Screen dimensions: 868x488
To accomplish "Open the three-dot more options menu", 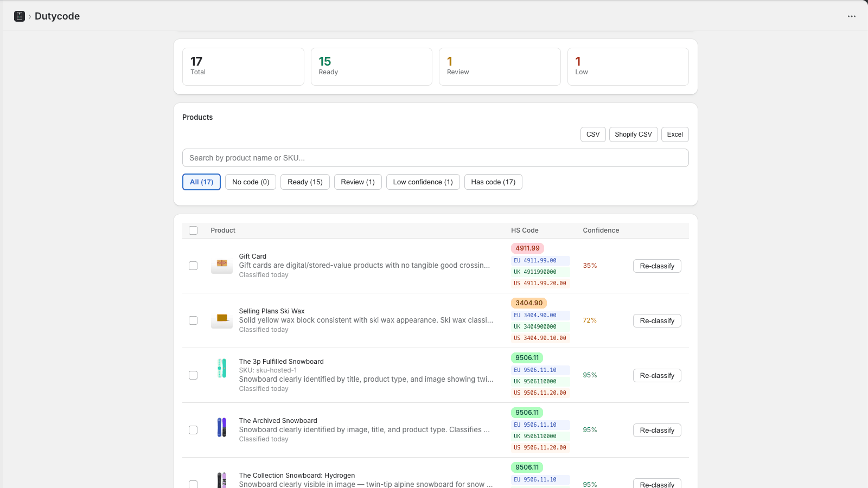I will 852,16.
